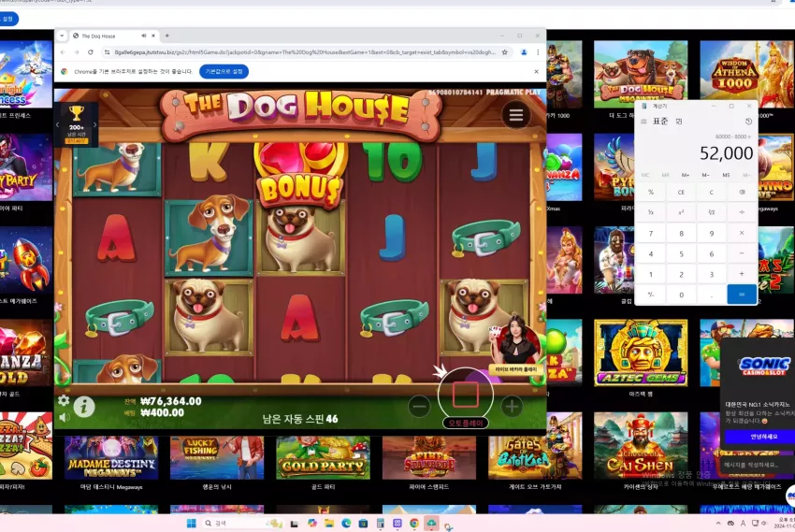Go back in Chrome

coord(63,52)
